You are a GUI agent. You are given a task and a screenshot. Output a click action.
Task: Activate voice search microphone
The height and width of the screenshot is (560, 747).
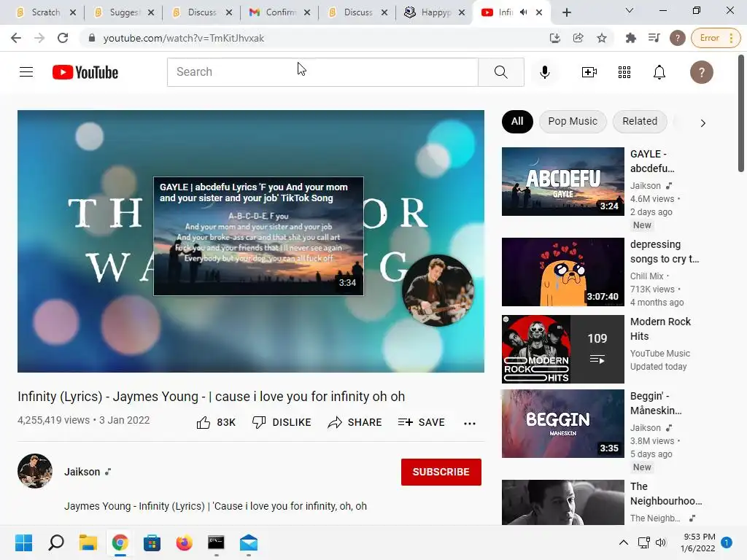coord(545,72)
